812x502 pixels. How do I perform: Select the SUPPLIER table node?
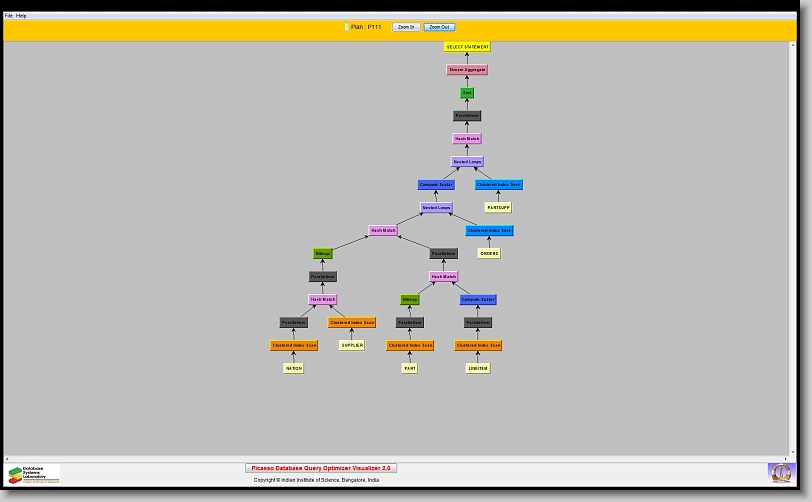[352, 346]
